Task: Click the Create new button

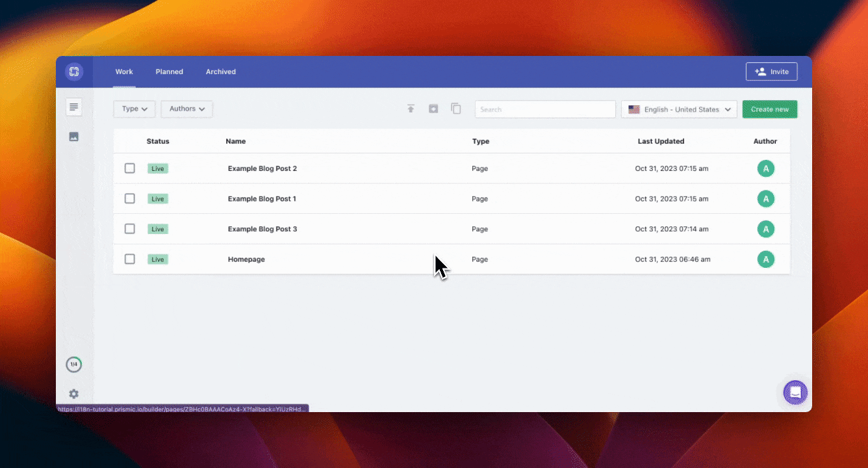Action: click(x=769, y=109)
